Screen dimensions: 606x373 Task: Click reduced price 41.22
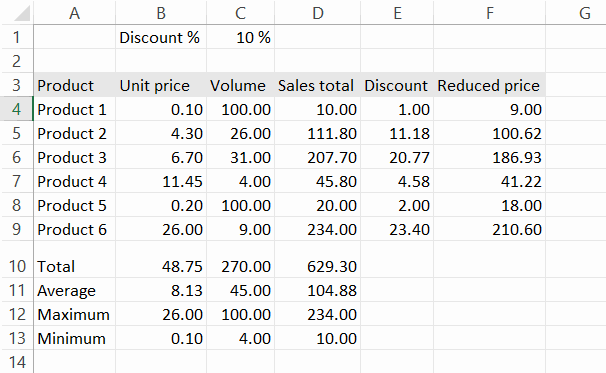coord(489,181)
